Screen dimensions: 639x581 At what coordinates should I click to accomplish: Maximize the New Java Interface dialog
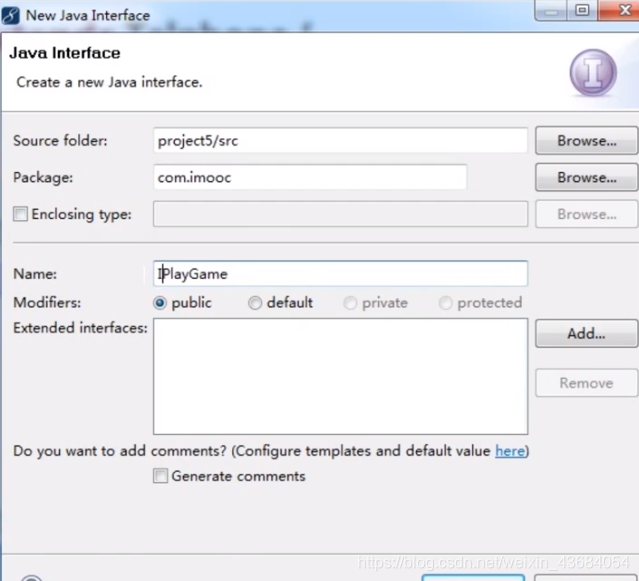(582, 10)
